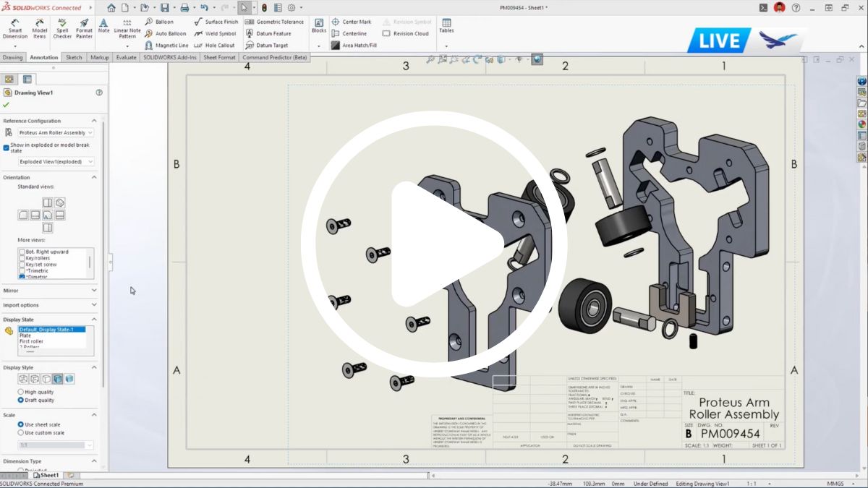Open the Sheet Format tab
This screenshot has height=488, width=868.
pos(219,57)
